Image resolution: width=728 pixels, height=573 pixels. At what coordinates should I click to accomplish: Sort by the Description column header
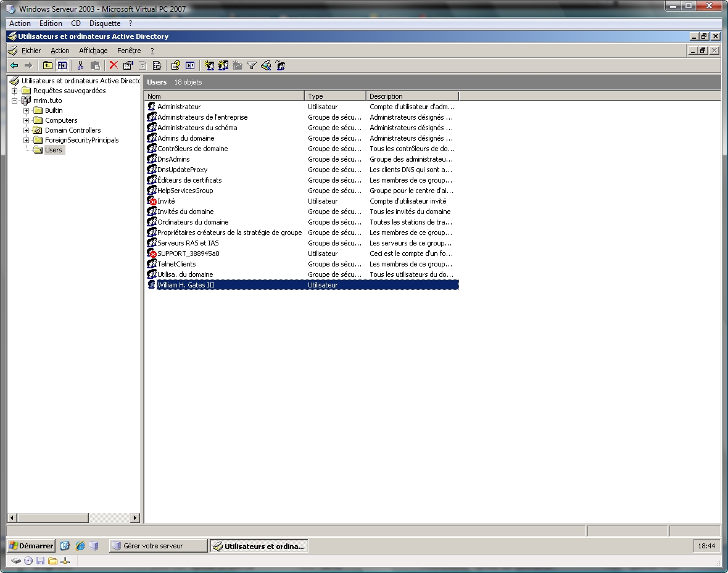(412, 96)
